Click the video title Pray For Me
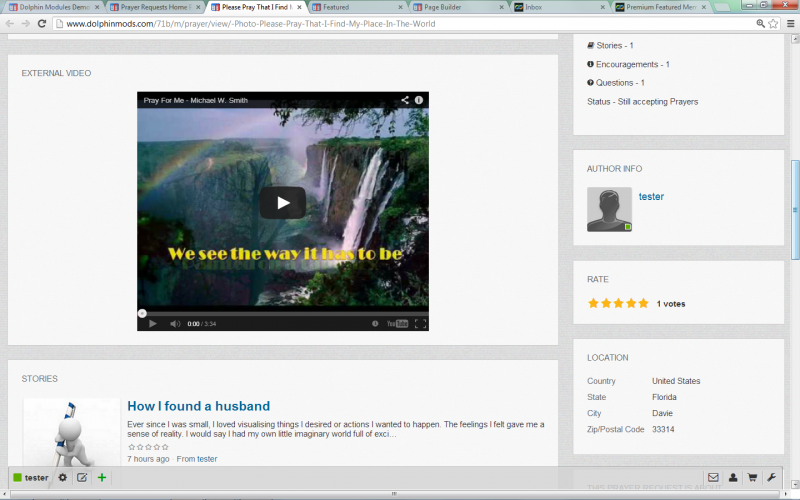Image resolution: width=800 pixels, height=500 pixels. (x=195, y=101)
